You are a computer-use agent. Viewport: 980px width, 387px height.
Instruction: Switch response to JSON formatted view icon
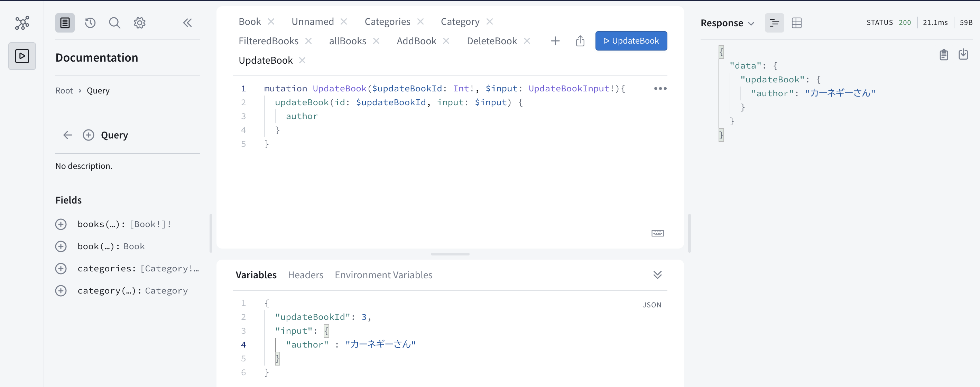774,23
